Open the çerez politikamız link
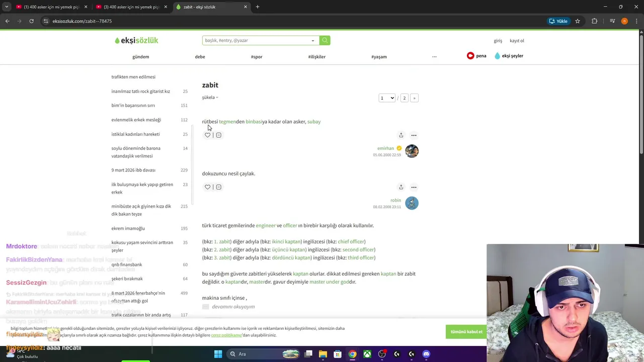 (226, 335)
